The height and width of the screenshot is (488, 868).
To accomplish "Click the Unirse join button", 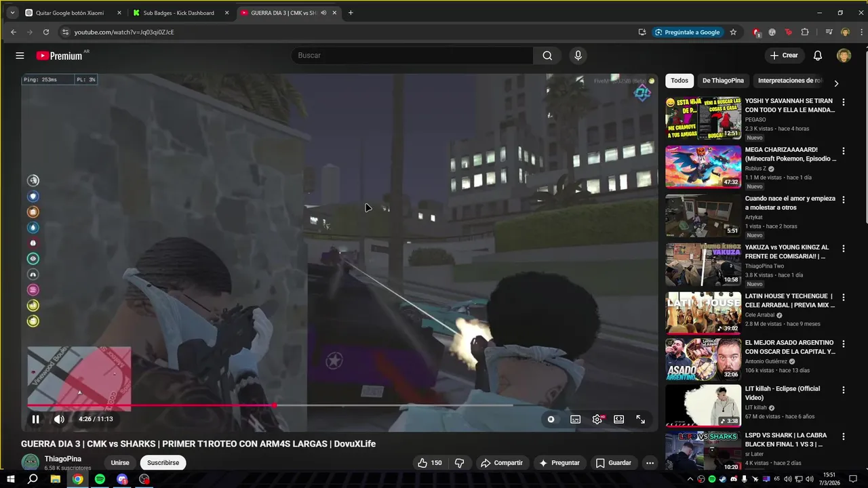I will coord(120,463).
